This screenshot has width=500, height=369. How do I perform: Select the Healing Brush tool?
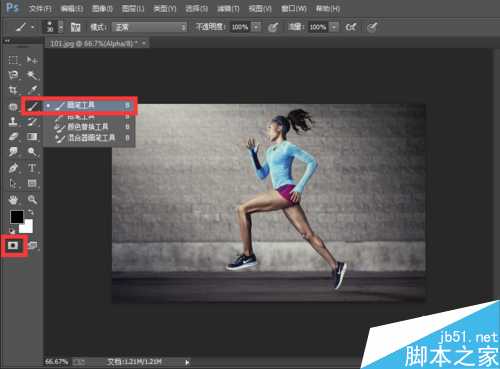click(13, 107)
